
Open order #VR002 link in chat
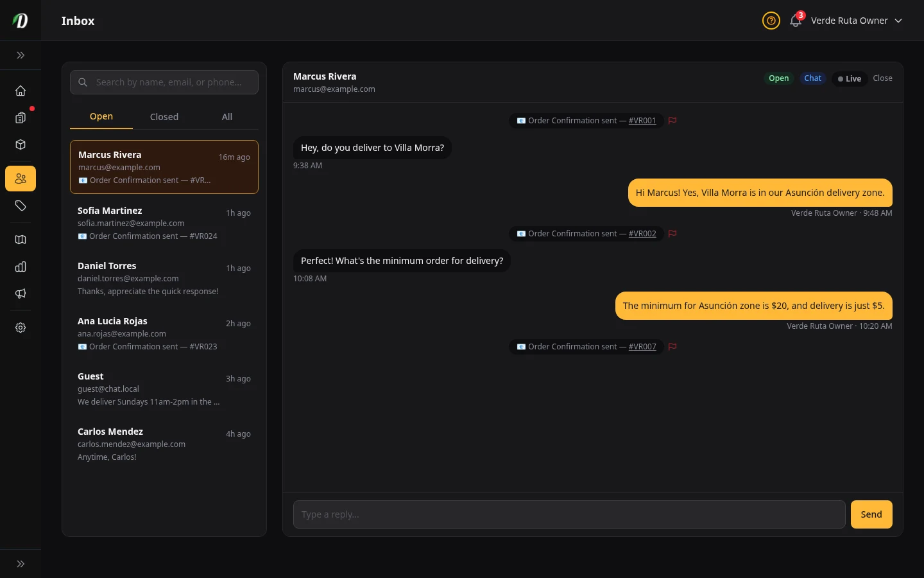(642, 234)
